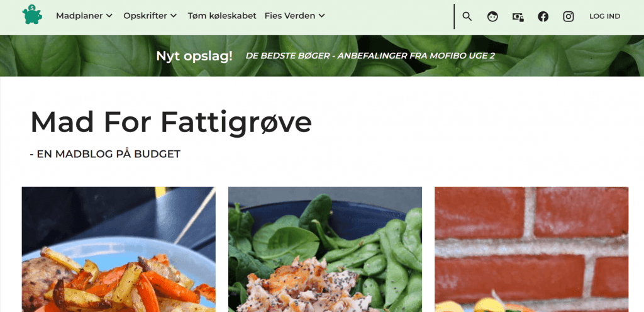Image resolution: width=644 pixels, height=312 pixels.
Task: Open the red brick wall recipe image
Action: (x=531, y=249)
